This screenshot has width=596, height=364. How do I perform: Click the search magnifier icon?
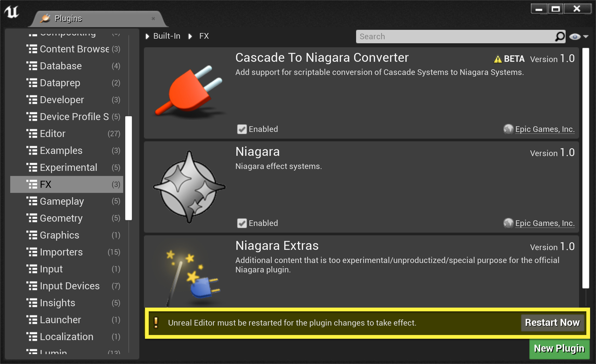point(560,37)
